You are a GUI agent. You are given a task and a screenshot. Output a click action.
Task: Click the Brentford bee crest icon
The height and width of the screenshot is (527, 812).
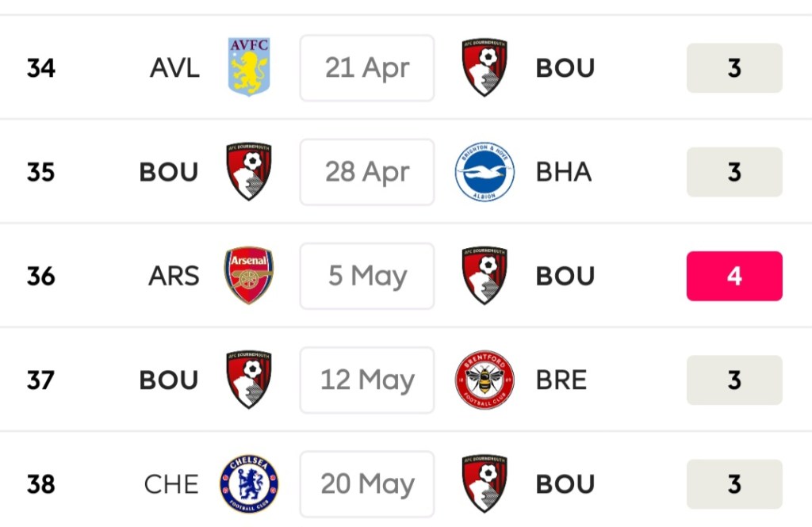click(x=485, y=380)
